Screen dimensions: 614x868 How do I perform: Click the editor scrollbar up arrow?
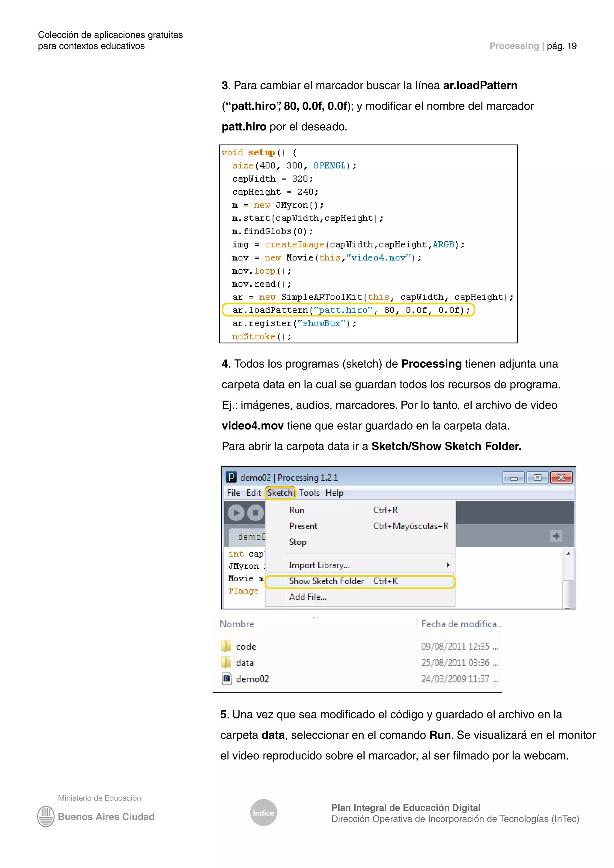tap(568, 554)
